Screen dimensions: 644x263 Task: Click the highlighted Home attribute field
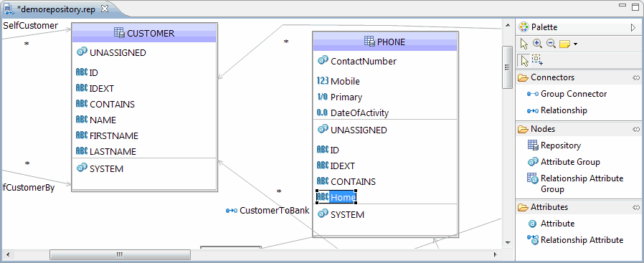(336, 197)
